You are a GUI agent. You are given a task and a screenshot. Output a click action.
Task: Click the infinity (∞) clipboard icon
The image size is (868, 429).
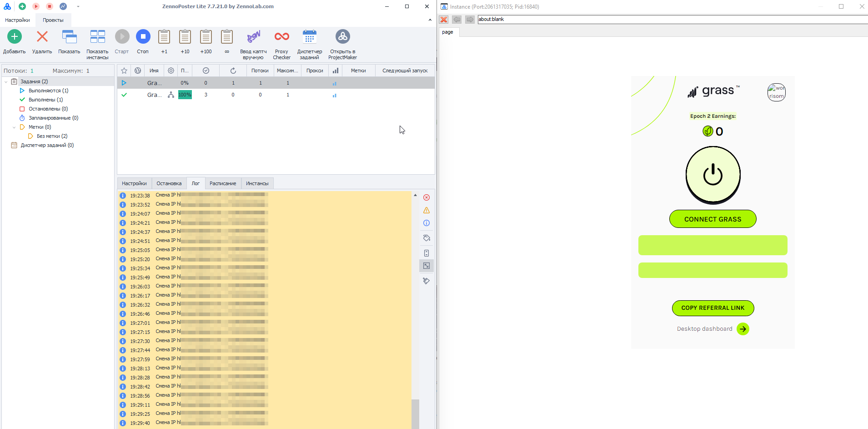227,36
